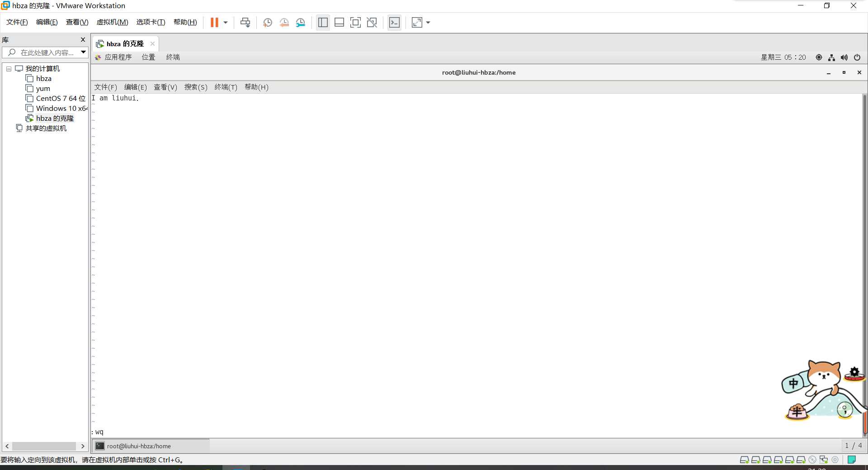Select the yum virtual machine

pyautogui.click(x=38, y=89)
